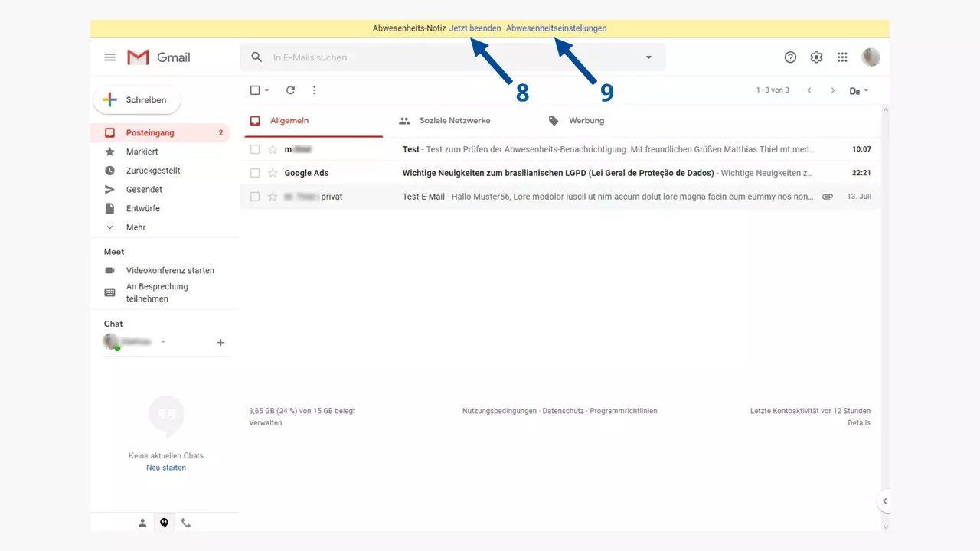Switch to the Werbung tab
This screenshot has width=980, height=551.
pos(586,121)
